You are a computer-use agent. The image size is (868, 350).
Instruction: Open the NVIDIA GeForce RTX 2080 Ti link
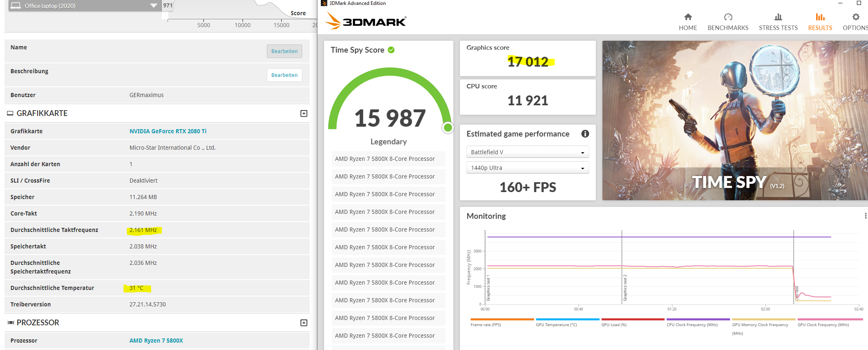[168, 131]
